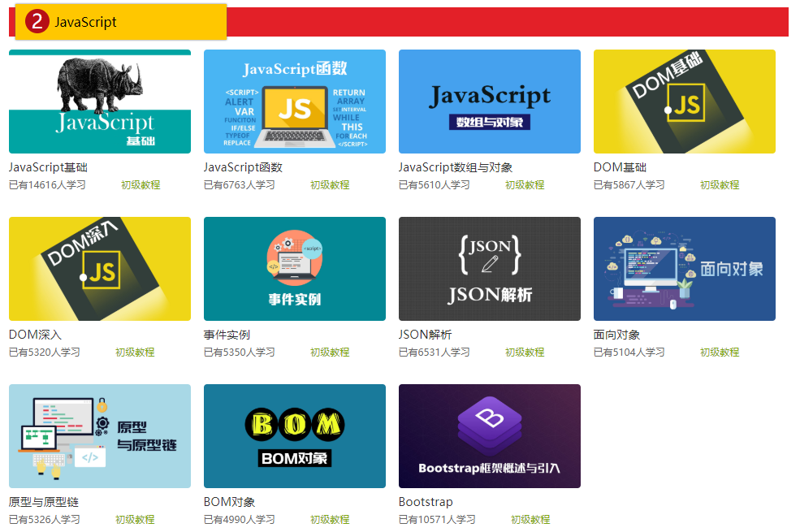Click 初级教程 label under DOM深入
The image size is (800, 532).
(x=135, y=352)
